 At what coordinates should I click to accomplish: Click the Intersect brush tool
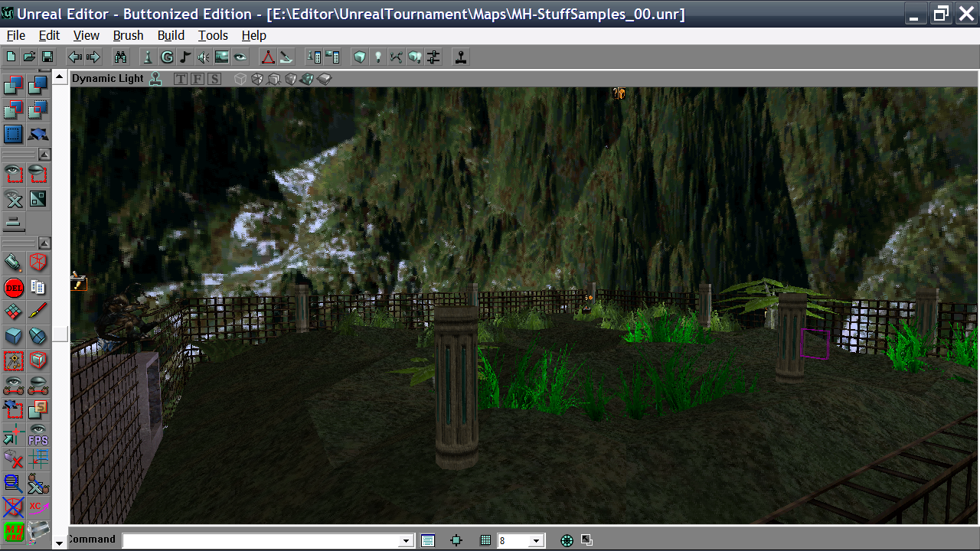(13, 110)
